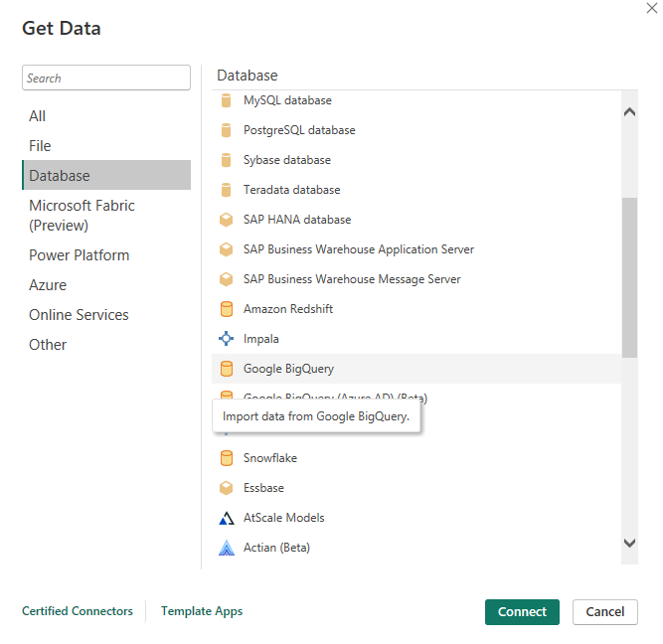Screen dimensions: 663x644
Task: Click the Impala connector icon
Action: [x=227, y=339]
